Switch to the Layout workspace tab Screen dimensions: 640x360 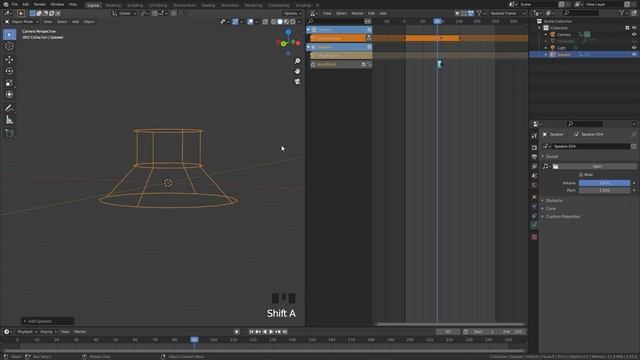93,5
